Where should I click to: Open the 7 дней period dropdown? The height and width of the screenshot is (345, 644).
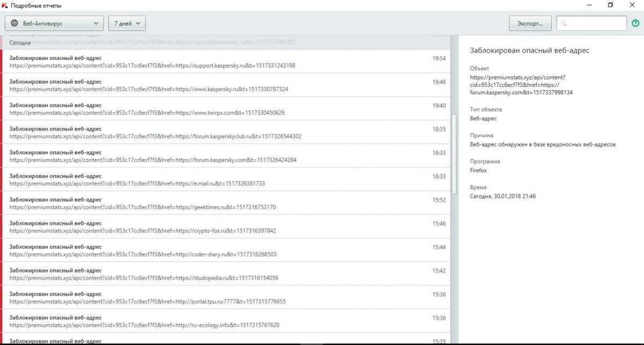pyautogui.click(x=127, y=24)
